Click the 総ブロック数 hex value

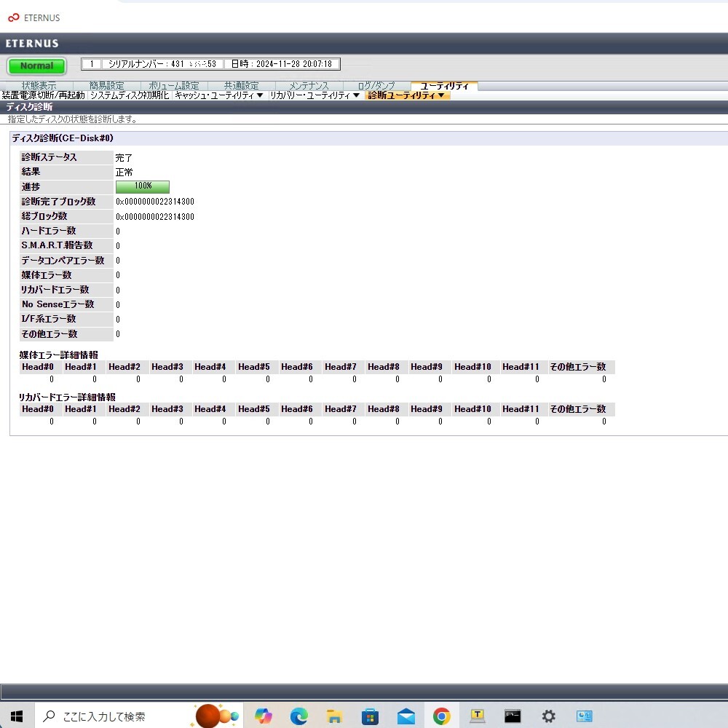click(x=155, y=217)
